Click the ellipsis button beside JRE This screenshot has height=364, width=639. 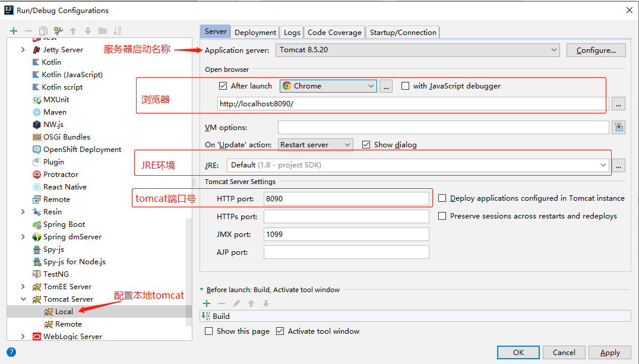(x=619, y=166)
